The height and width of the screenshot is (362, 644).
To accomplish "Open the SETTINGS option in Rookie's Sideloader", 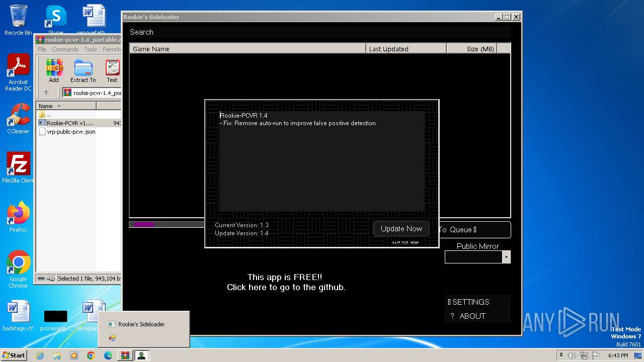I will click(x=469, y=302).
